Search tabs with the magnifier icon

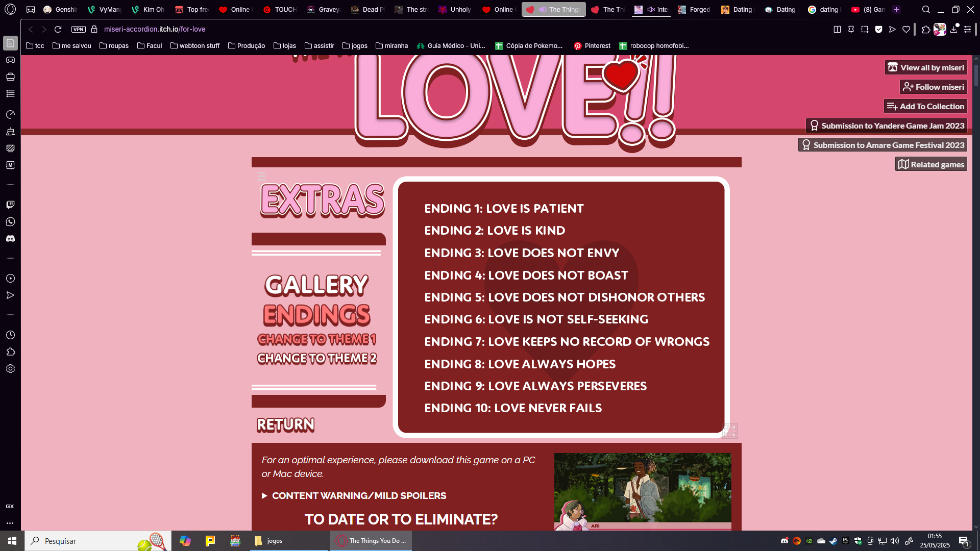[x=926, y=9]
